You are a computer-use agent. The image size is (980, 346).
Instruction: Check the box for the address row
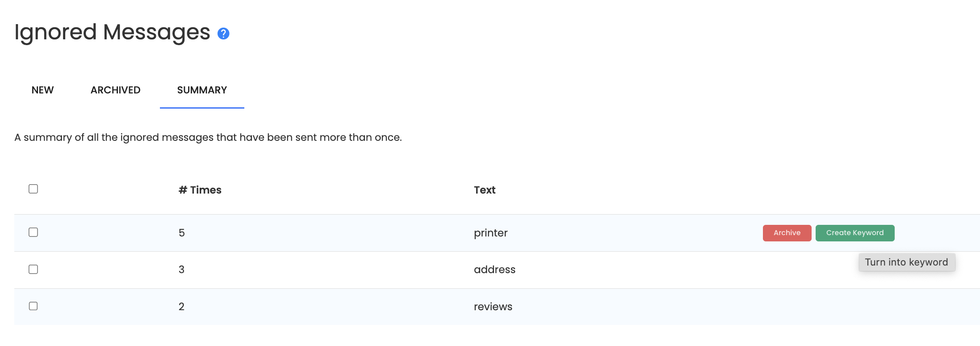coord(33,270)
